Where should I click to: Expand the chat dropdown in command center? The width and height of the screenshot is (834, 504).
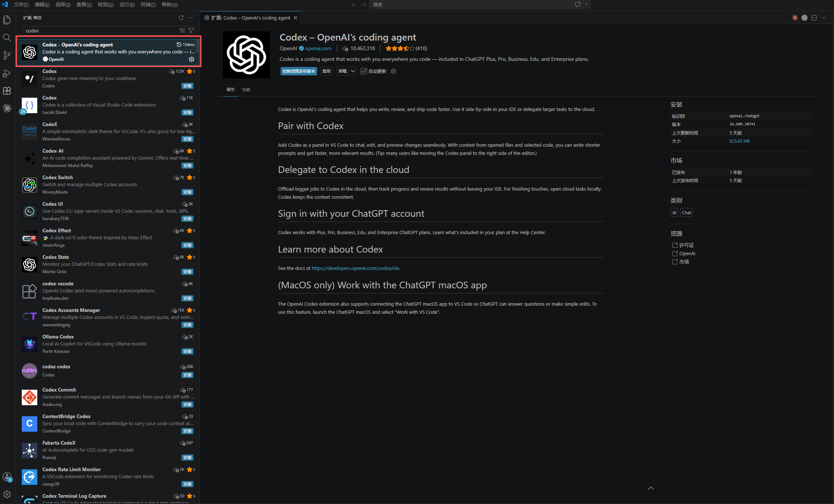pyautogui.click(x=586, y=4)
